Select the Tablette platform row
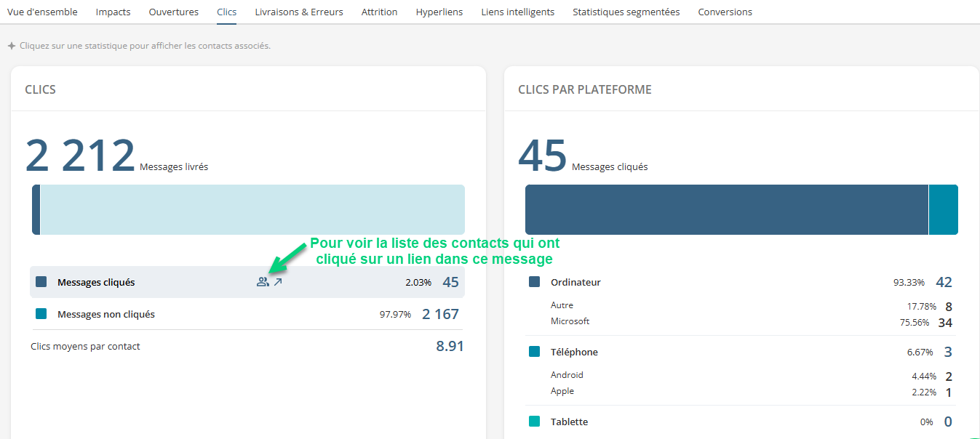 pos(741,422)
